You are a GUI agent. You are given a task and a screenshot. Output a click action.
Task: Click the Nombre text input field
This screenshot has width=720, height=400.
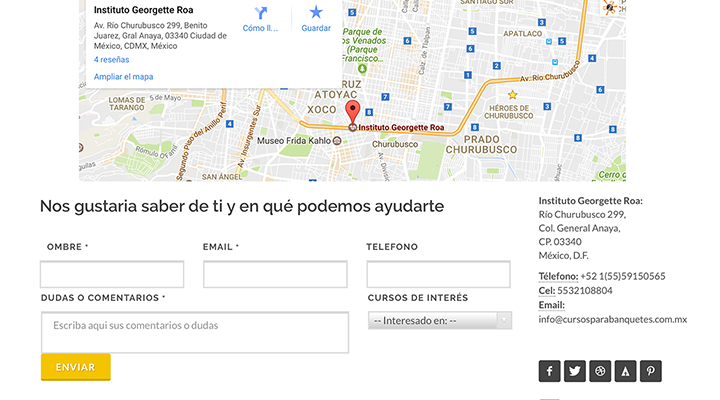click(x=112, y=274)
